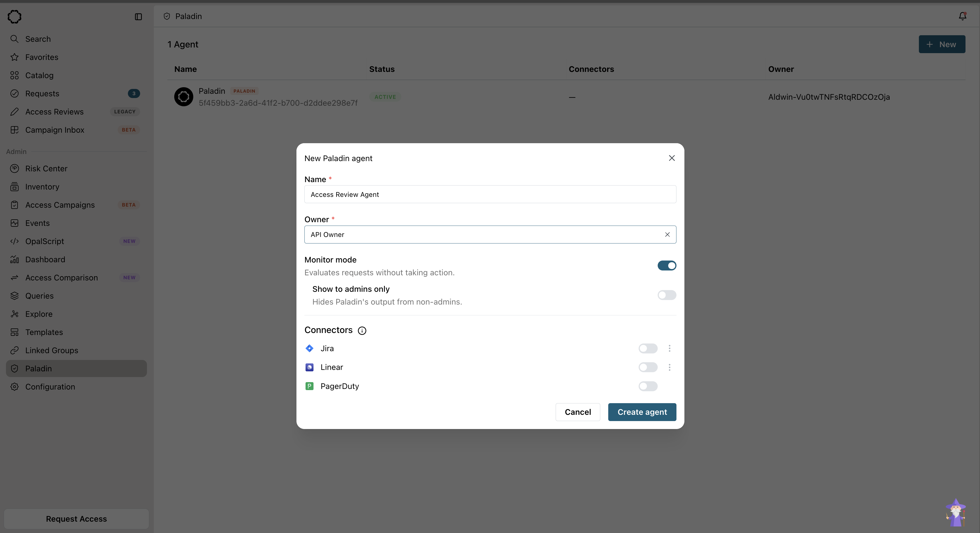Clear the API Owner selection
Image resolution: width=980 pixels, height=533 pixels.
point(667,235)
